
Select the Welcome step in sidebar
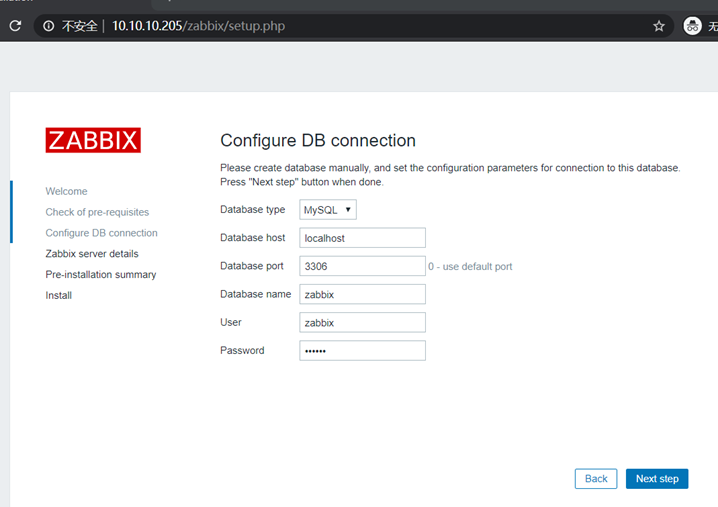pos(66,191)
